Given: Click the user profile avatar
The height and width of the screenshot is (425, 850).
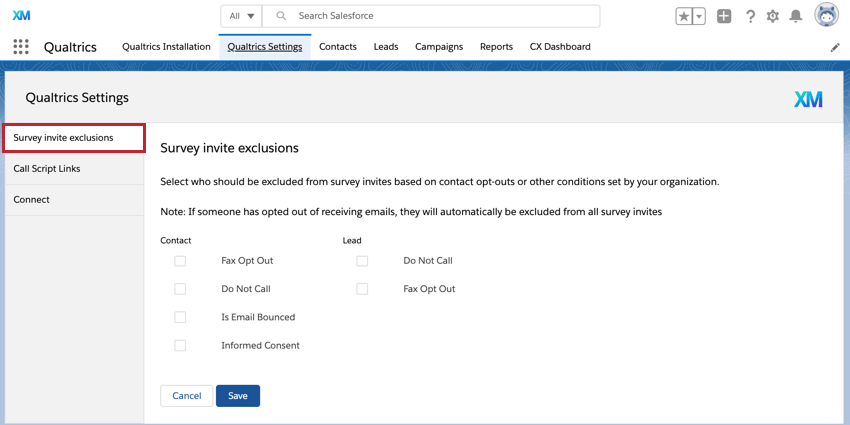Looking at the screenshot, I should coord(826,16).
